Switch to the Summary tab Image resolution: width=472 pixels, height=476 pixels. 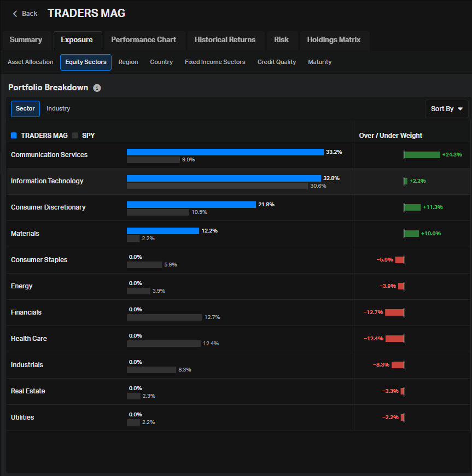click(x=26, y=40)
